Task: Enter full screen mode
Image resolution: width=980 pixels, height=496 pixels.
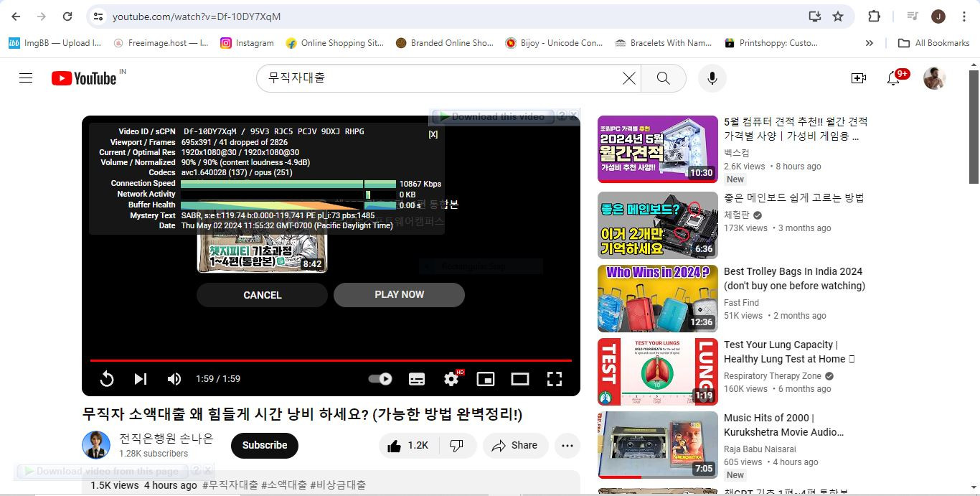Action: 555,379
